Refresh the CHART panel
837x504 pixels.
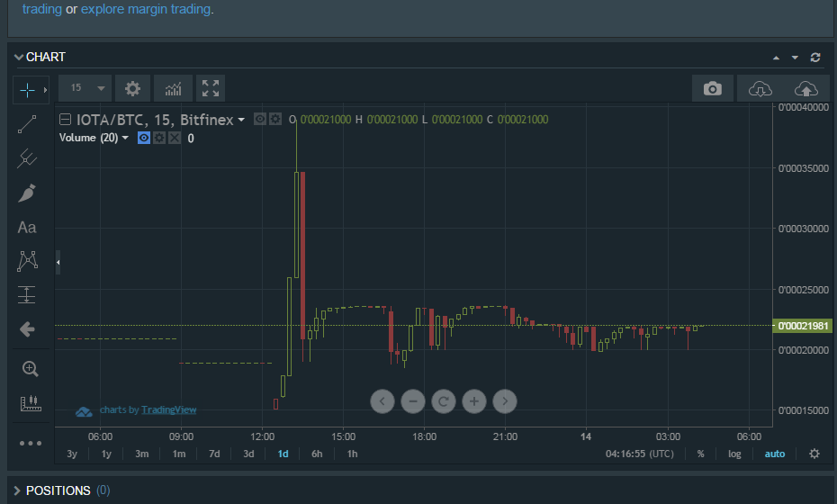(x=815, y=57)
